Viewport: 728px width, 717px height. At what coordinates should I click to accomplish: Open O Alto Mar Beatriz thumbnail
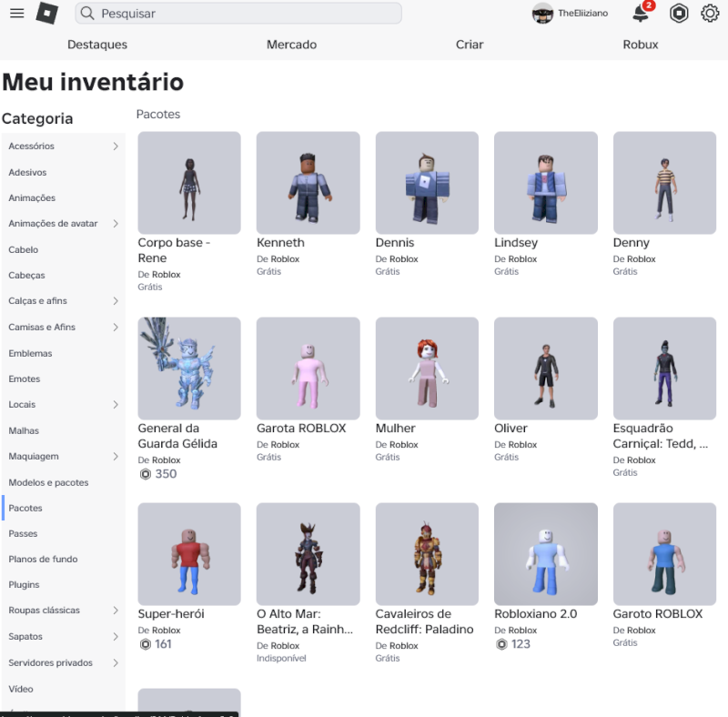308,554
